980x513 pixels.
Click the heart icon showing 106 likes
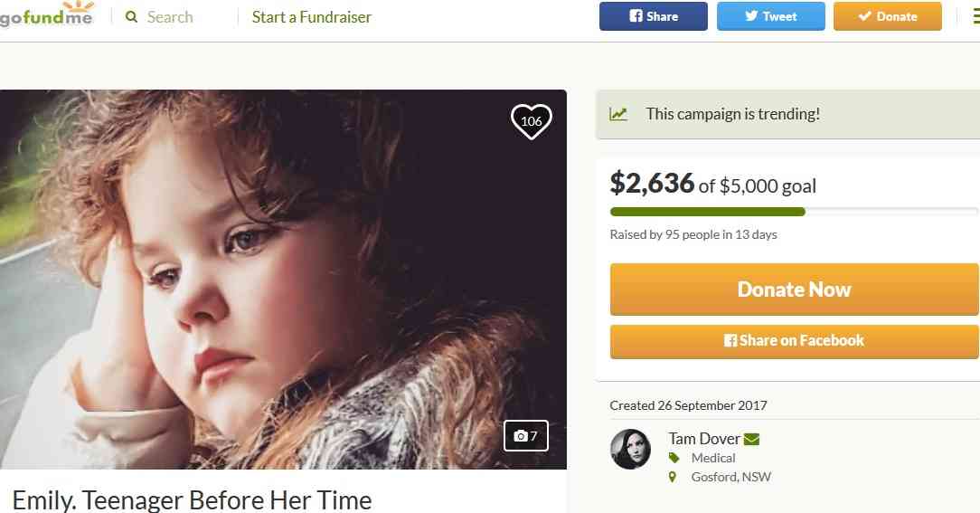[531, 121]
